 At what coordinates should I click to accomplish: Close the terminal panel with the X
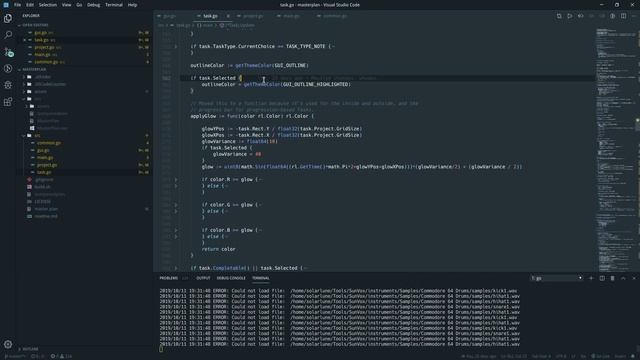click(x=634, y=278)
